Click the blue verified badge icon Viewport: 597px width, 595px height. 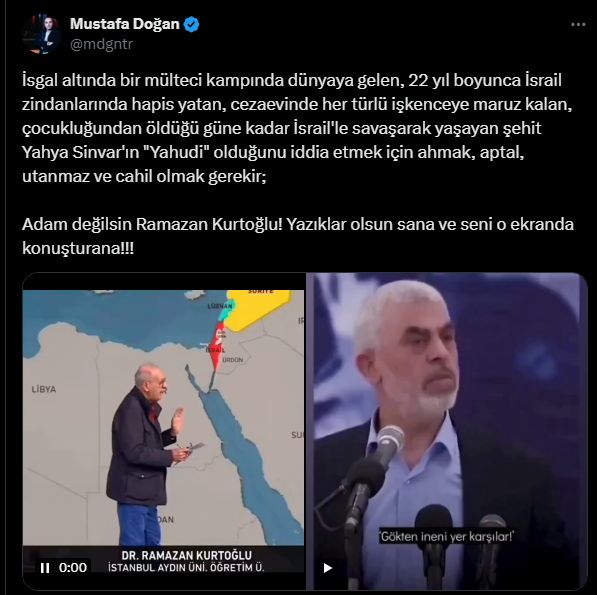point(191,24)
